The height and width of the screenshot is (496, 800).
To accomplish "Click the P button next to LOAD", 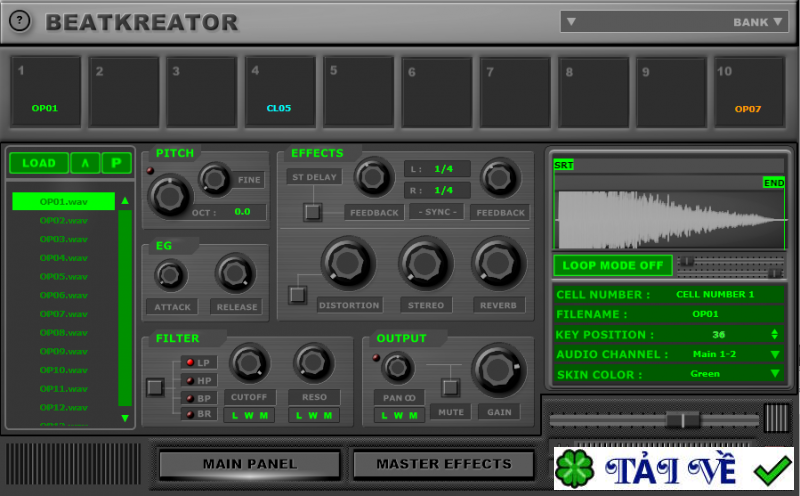I will (116, 163).
